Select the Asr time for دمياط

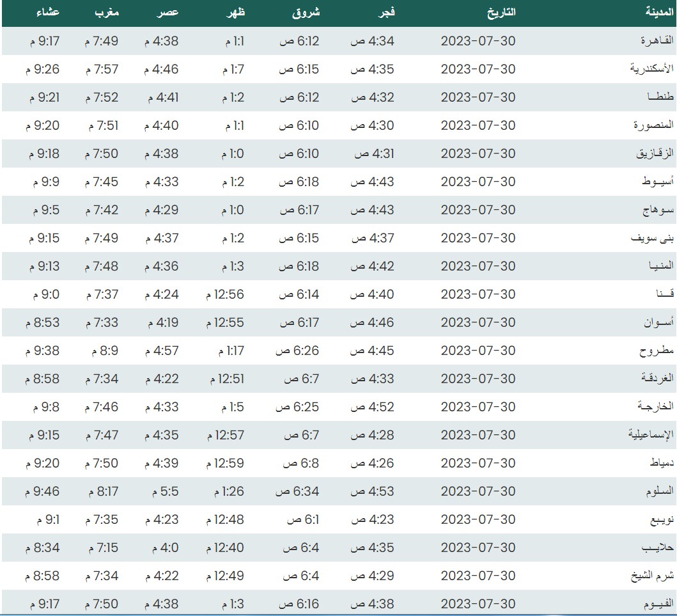pos(162,463)
